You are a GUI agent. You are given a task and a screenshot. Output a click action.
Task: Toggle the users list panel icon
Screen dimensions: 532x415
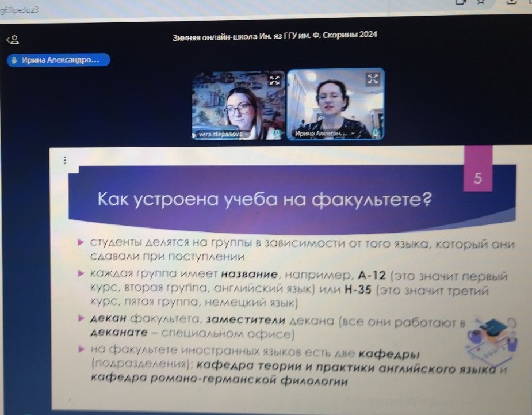12,40
